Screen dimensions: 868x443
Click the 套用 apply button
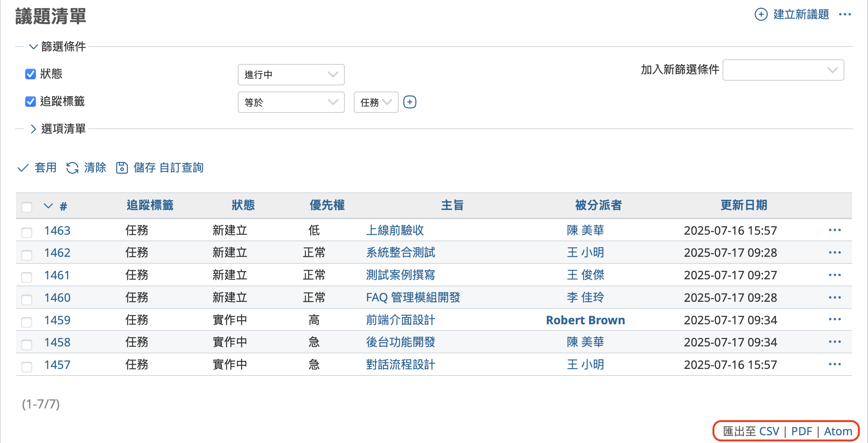coord(37,168)
